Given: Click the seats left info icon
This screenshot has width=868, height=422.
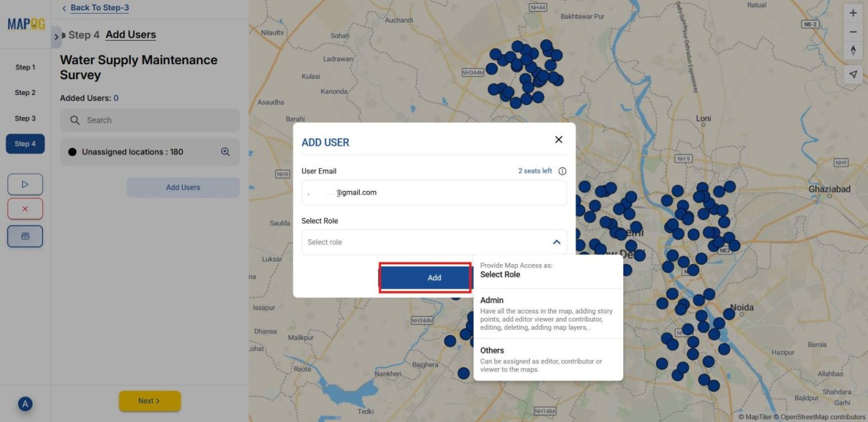Looking at the screenshot, I should tap(562, 170).
